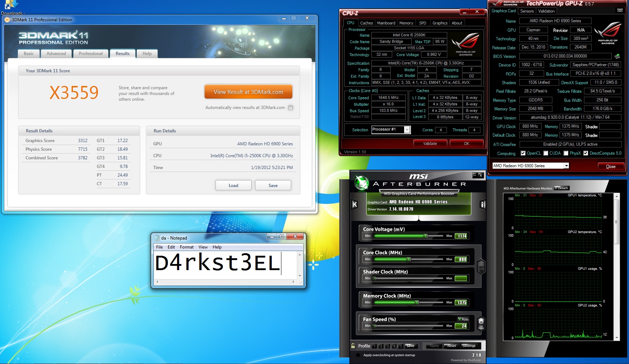Click the Close button in GPU-Z
This screenshot has height=364, width=629.
(611, 167)
